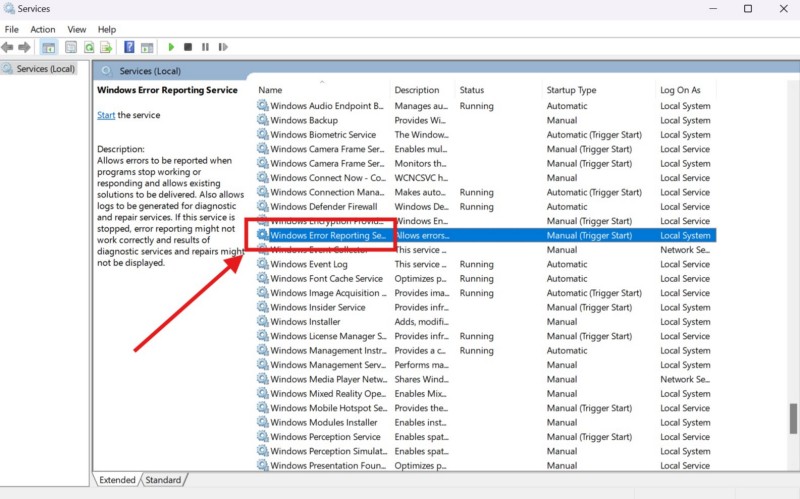Open the Properties toolbar icon
800x499 pixels.
[71, 47]
